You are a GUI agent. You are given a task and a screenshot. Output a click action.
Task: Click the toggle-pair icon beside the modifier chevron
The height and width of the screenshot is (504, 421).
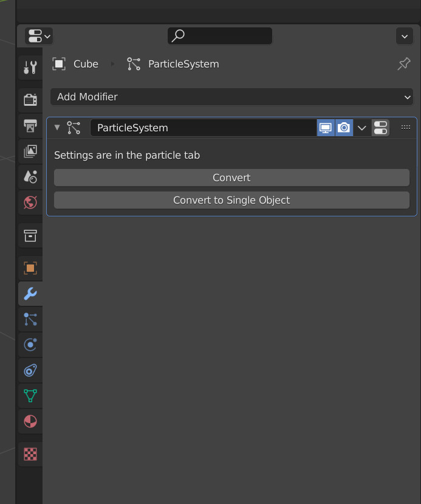pyautogui.click(x=380, y=128)
